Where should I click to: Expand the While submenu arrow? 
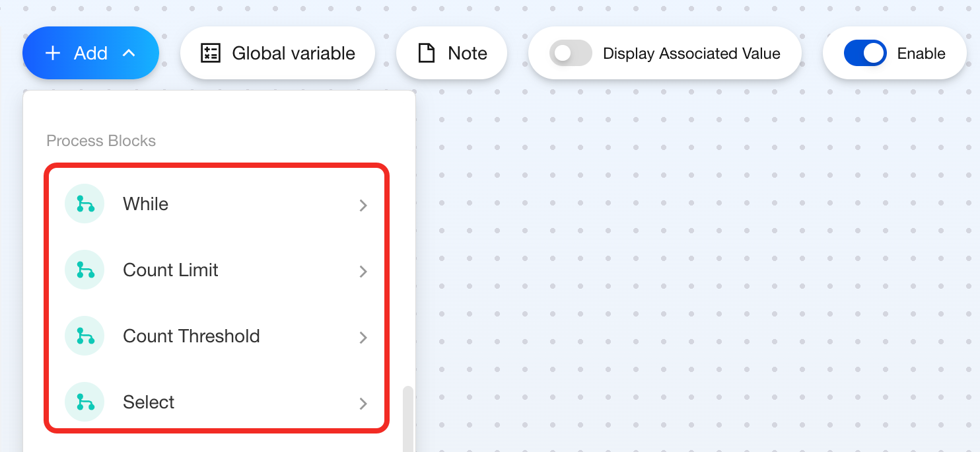pyautogui.click(x=363, y=205)
